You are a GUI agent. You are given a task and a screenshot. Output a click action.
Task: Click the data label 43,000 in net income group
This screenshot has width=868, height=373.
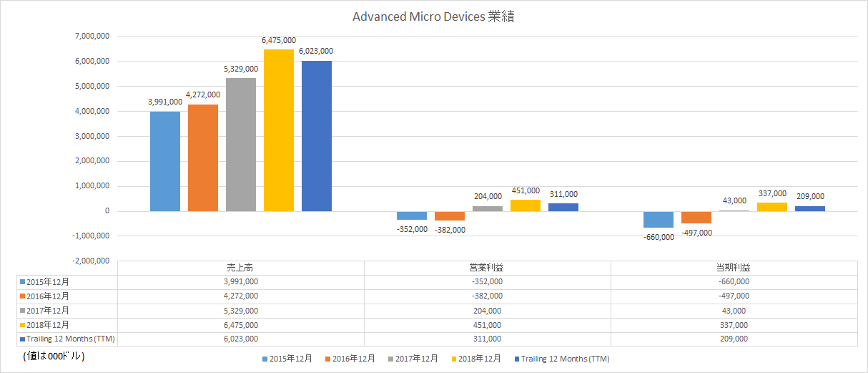tap(734, 201)
